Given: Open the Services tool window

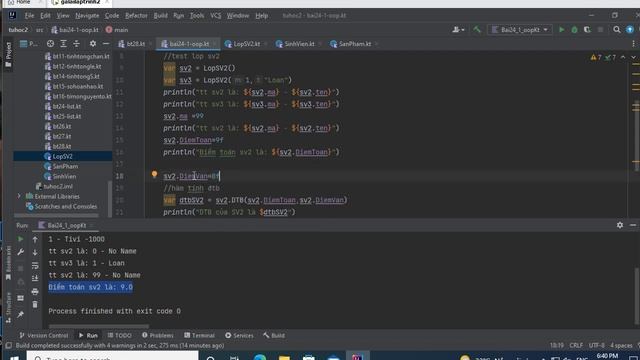Looking at the screenshot, I should tap(239, 335).
